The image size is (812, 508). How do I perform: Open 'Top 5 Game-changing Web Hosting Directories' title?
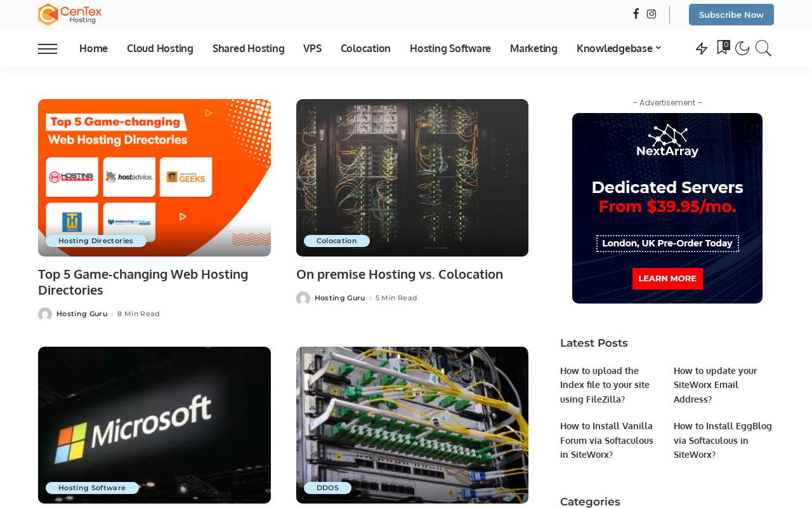click(143, 282)
